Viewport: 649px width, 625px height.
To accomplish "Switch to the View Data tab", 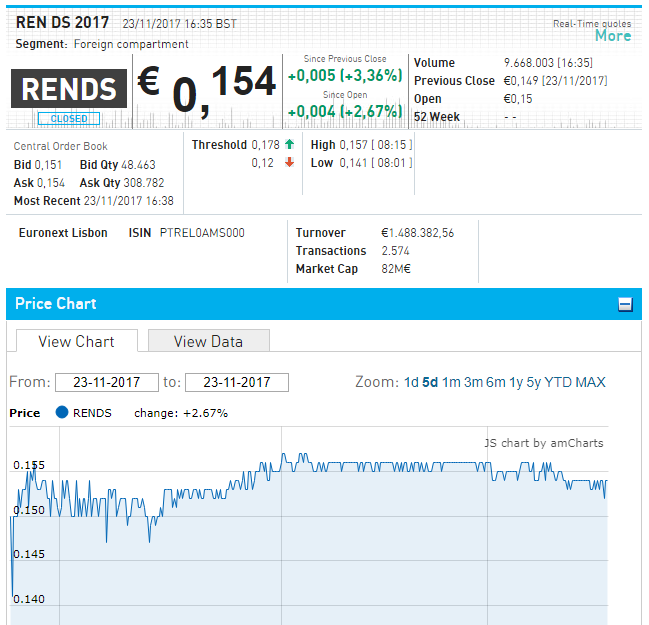I will click(209, 341).
